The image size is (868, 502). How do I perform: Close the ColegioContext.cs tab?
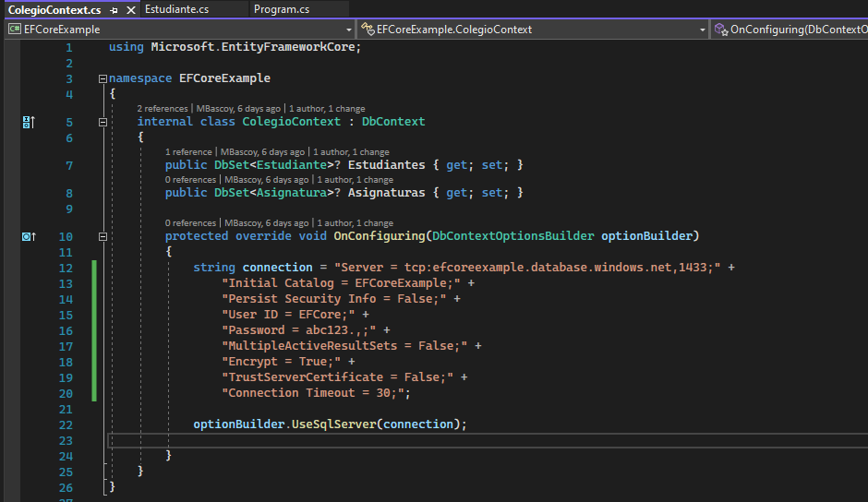tap(129, 10)
